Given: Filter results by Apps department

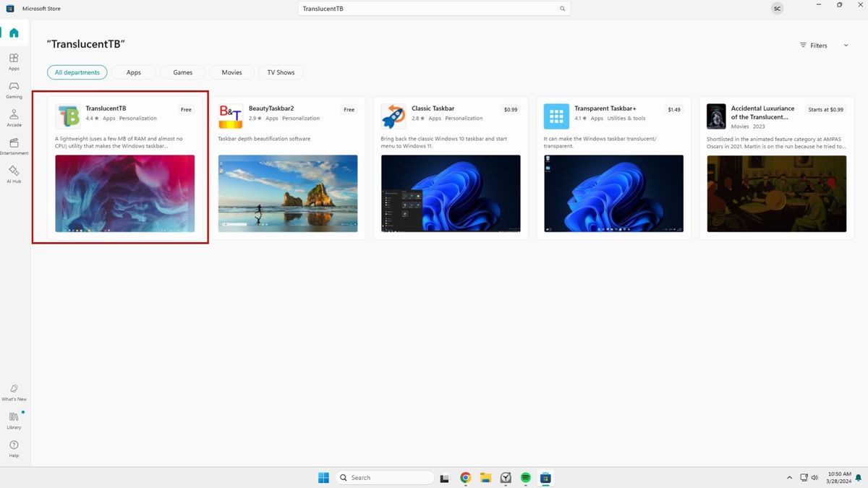Looking at the screenshot, I should click(x=133, y=72).
